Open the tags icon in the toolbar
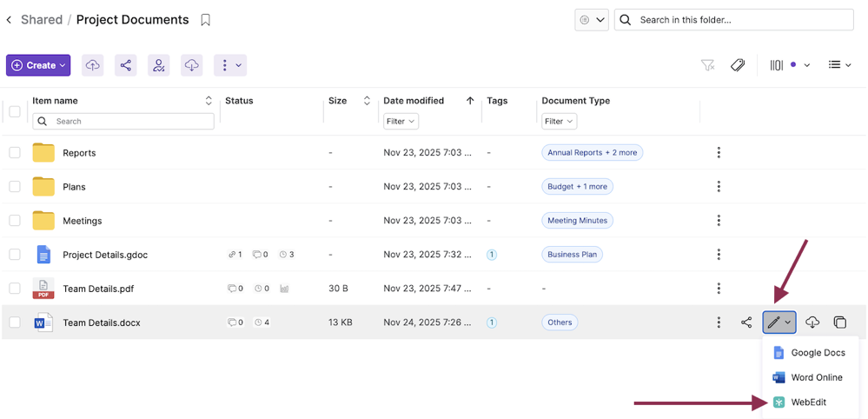 pyautogui.click(x=738, y=65)
